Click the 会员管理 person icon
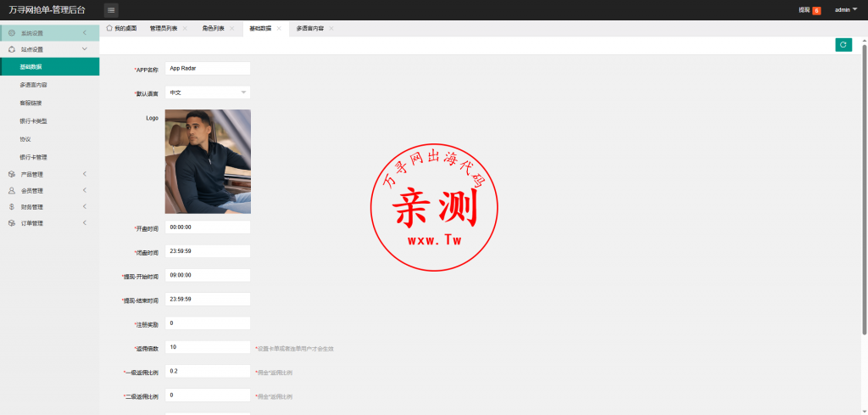868x415 pixels. click(12, 191)
